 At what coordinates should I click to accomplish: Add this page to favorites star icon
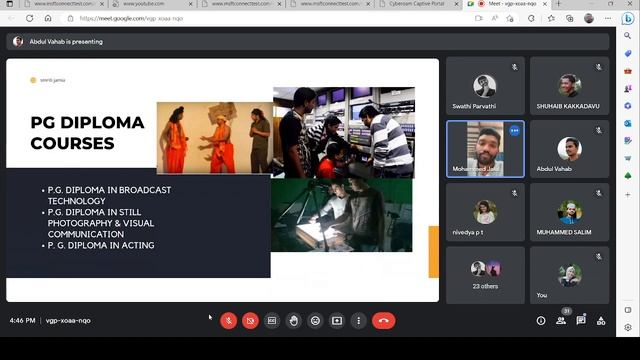pos(510,18)
